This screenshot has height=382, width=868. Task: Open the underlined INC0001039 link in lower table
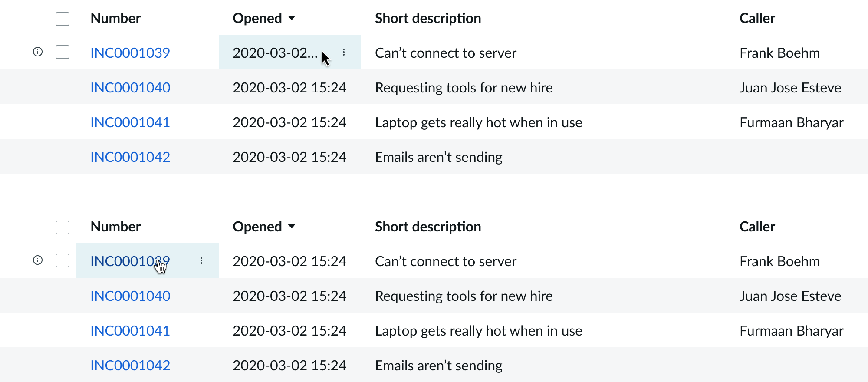tap(126, 261)
